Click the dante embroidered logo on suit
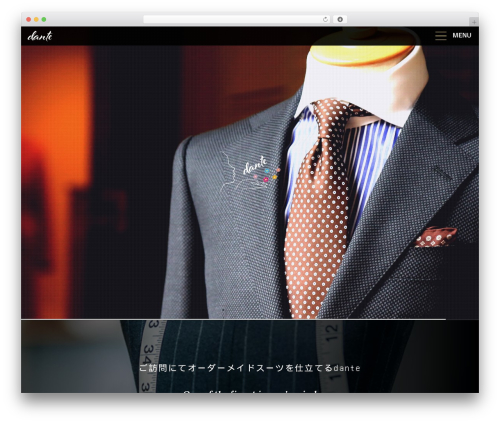Image resolution: width=500 pixels, height=423 pixels. click(250, 173)
